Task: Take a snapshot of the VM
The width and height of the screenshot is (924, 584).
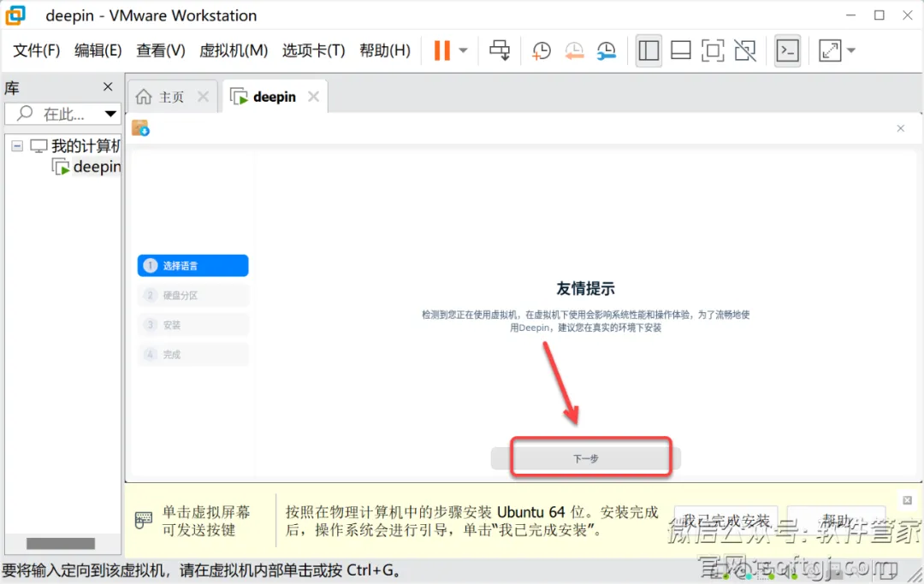Action: [541, 50]
